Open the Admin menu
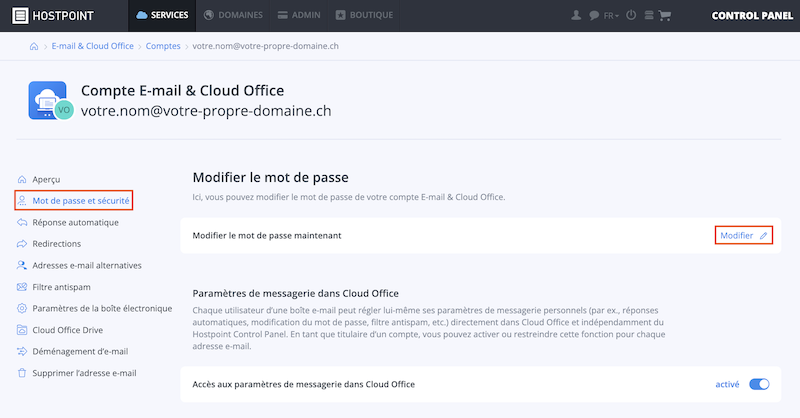This screenshot has width=800, height=418. pyautogui.click(x=299, y=15)
